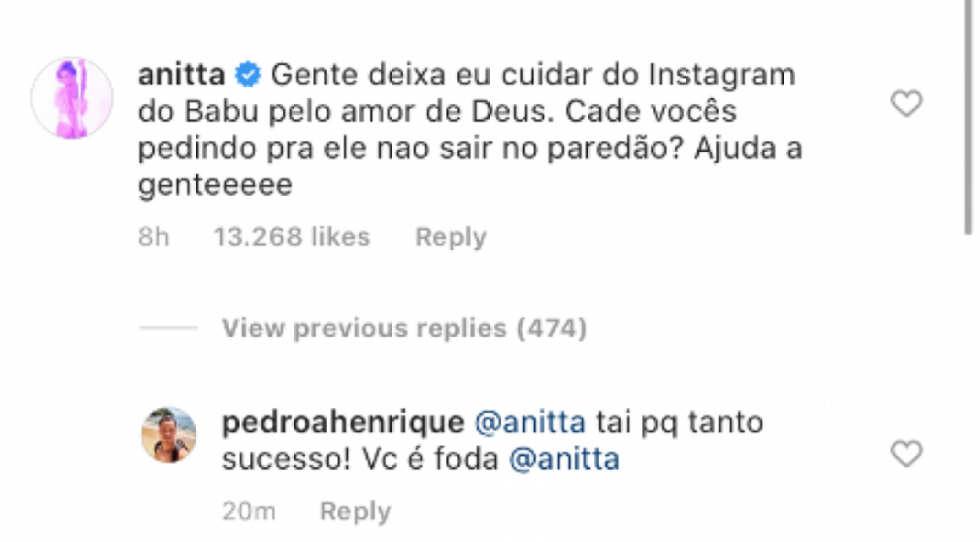
Task: Open anitta's username link
Action: (181, 74)
